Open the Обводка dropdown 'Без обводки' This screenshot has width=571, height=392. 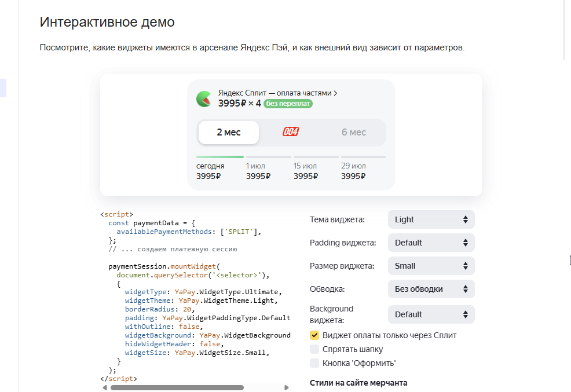[x=431, y=289]
